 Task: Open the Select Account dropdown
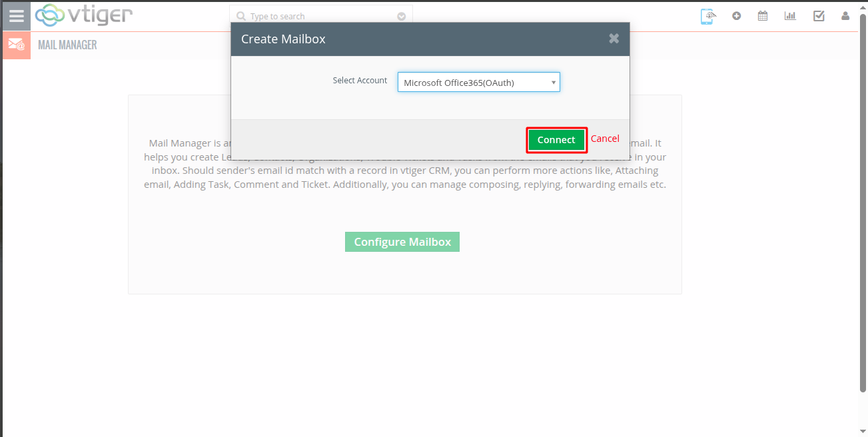[479, 82]
